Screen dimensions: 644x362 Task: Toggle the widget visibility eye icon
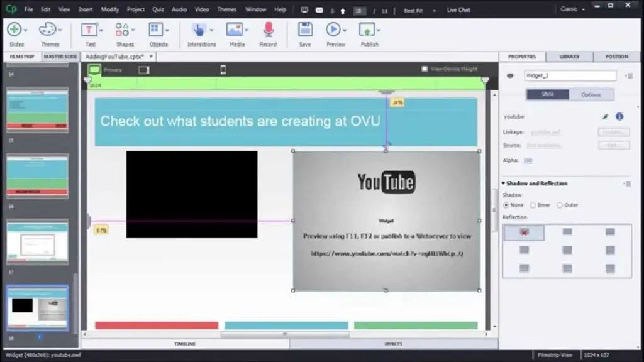tap(510, 75)
